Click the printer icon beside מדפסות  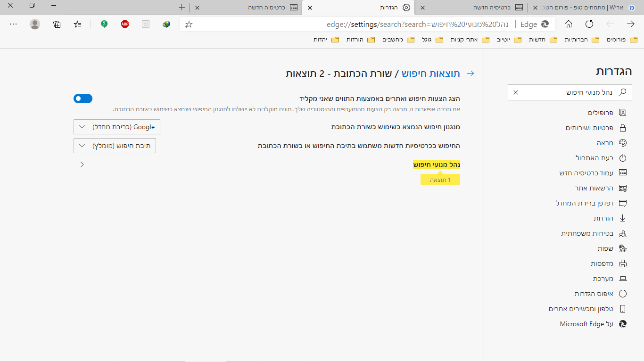(x=622, y=263)
